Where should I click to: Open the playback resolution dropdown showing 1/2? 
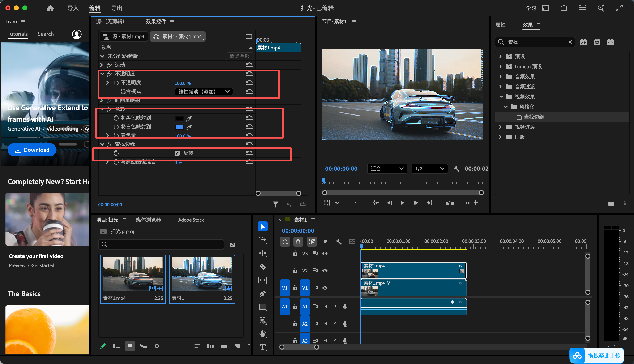429,169
